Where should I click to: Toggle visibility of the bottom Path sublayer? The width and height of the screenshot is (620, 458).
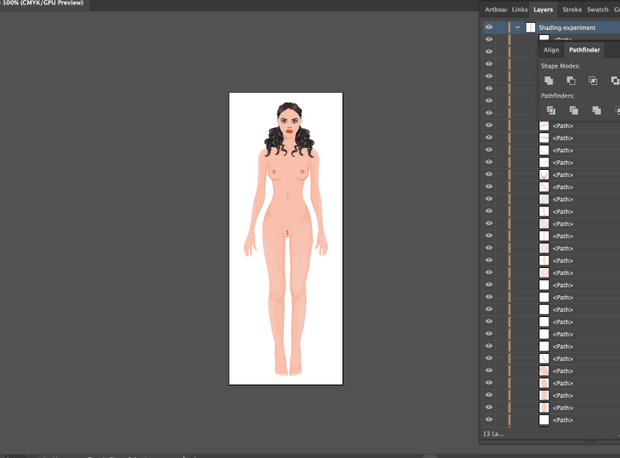coord(489,420)
